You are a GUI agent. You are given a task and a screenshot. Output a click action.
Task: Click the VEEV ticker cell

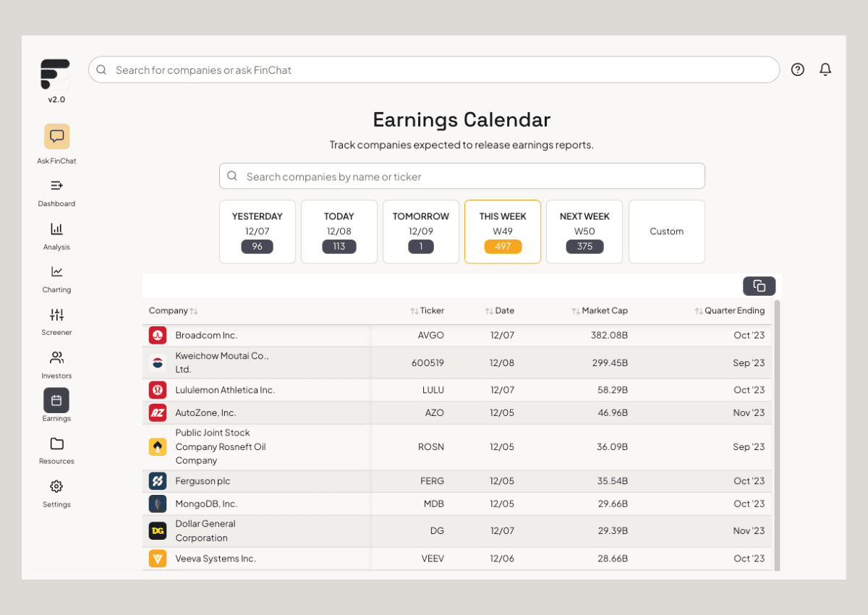(433, 559)
